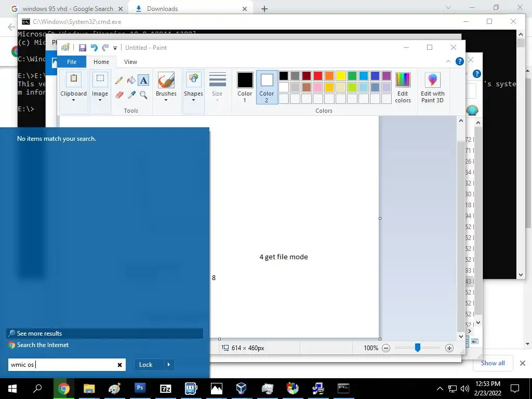This screenshot has width=532, height=399.
Task: Select the Color picker eyedropper tool
Action: 131,95
